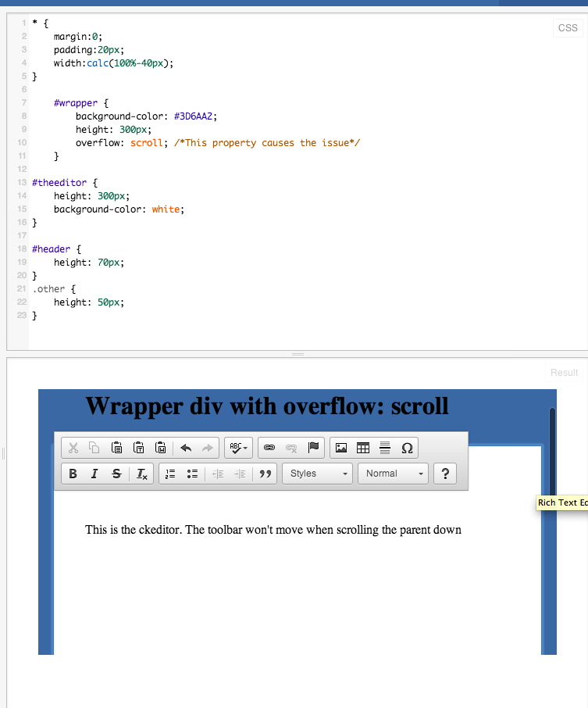Click the Cut icon in editor toolbar
588x708 pixels.
point(73,448)
